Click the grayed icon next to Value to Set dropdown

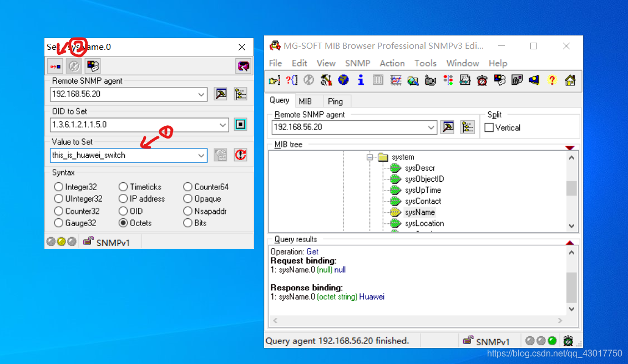tap(221, 155)
